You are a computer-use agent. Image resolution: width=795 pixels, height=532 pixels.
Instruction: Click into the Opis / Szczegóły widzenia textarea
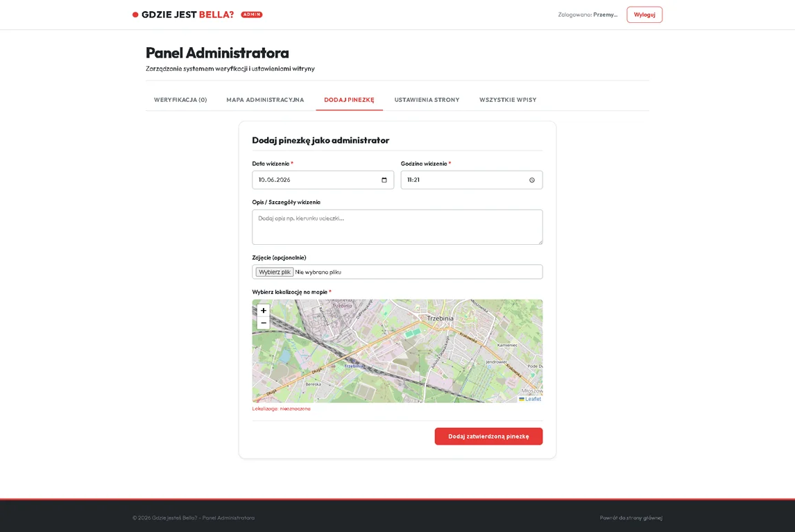point(397,228)
